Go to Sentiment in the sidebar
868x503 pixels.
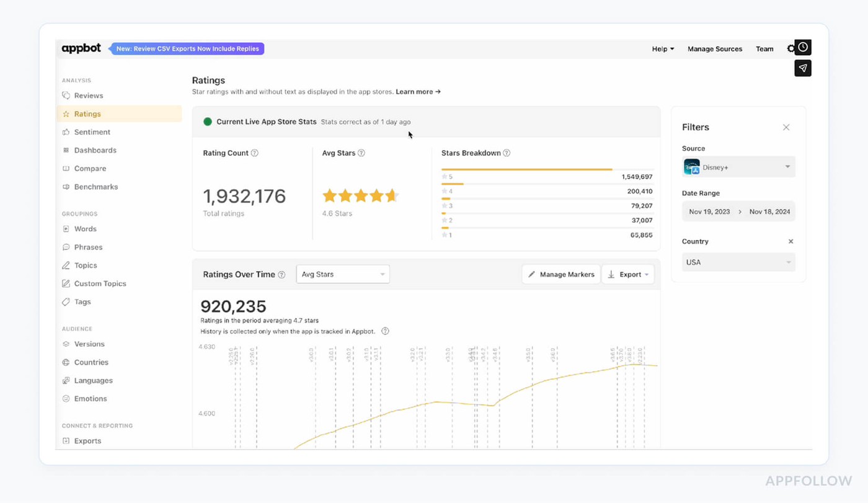coord(92,132)
